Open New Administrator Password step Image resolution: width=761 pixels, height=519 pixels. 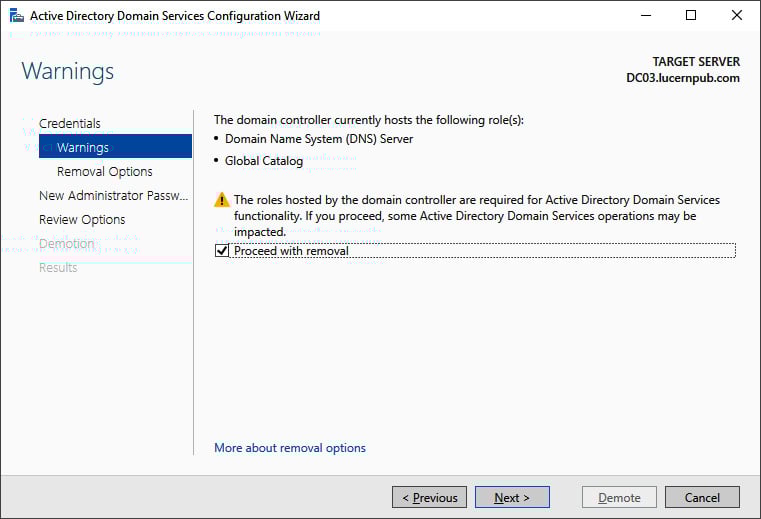(114, 195)
